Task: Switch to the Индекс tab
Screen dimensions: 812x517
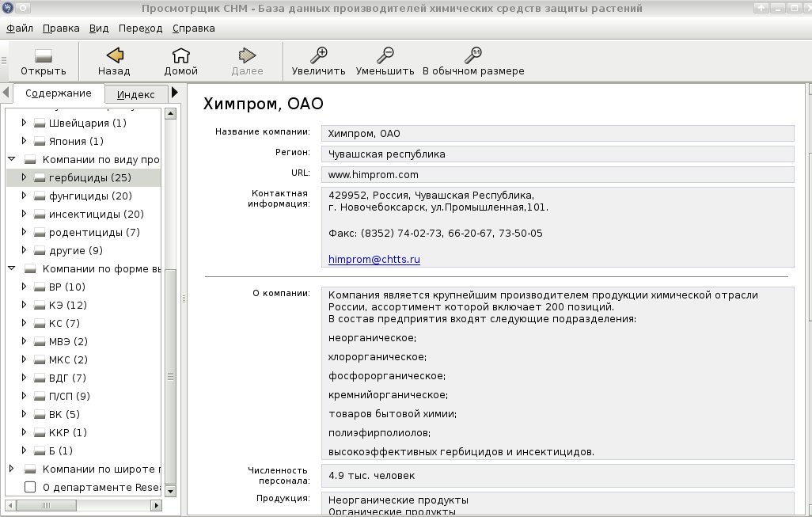Action: [x=136, y=94]
